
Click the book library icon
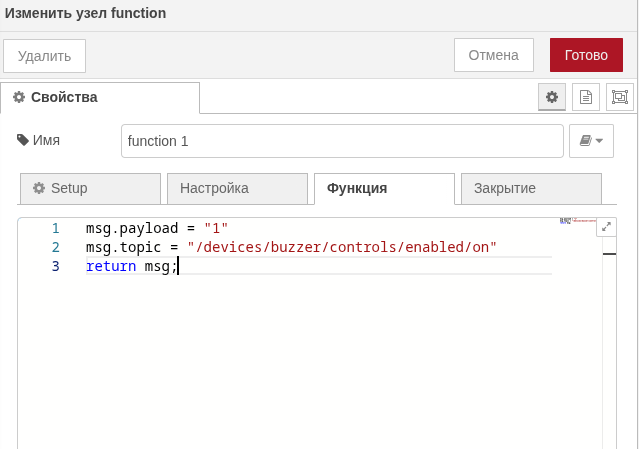pos(586,141)
